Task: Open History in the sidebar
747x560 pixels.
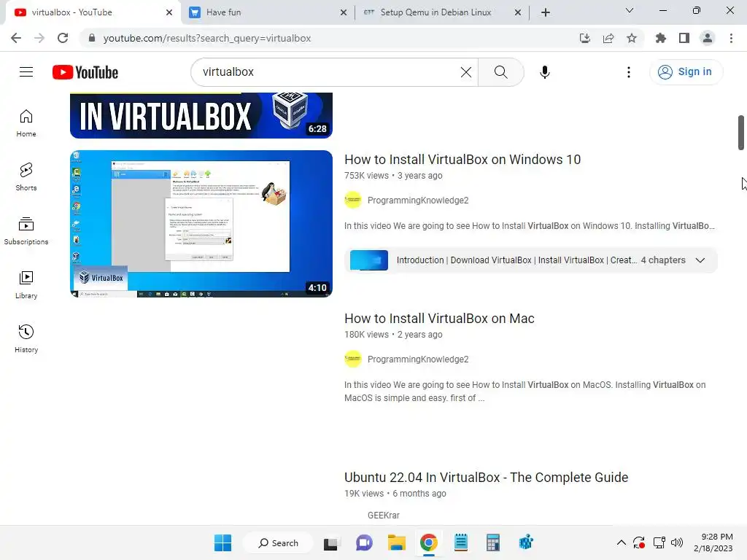Action: coord(26,338)
